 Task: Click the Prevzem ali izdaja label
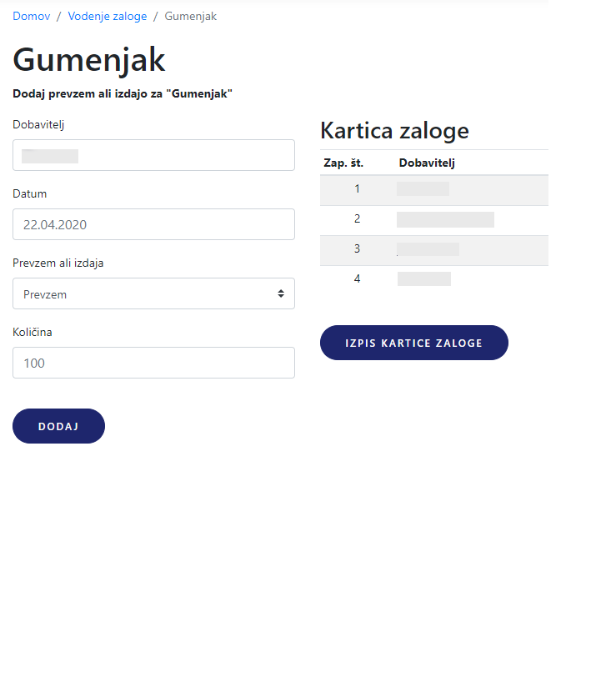click(x=58, y=263)
